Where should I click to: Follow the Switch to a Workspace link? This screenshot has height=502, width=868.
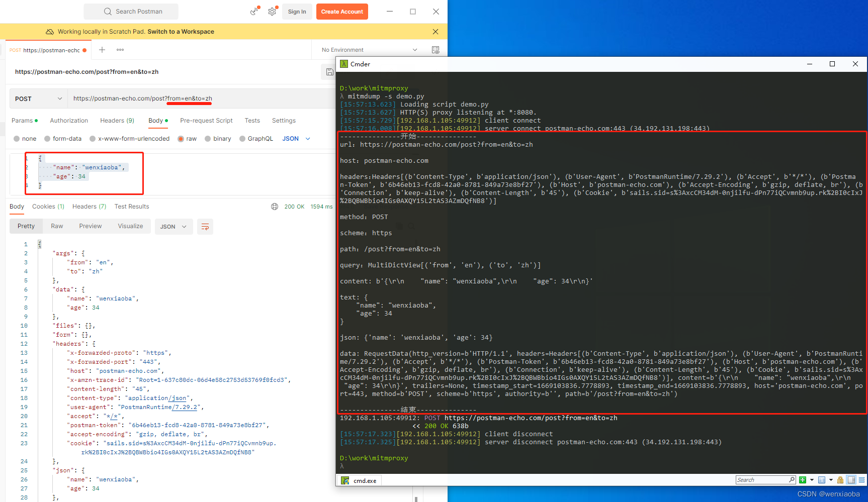tap(181, 32)
